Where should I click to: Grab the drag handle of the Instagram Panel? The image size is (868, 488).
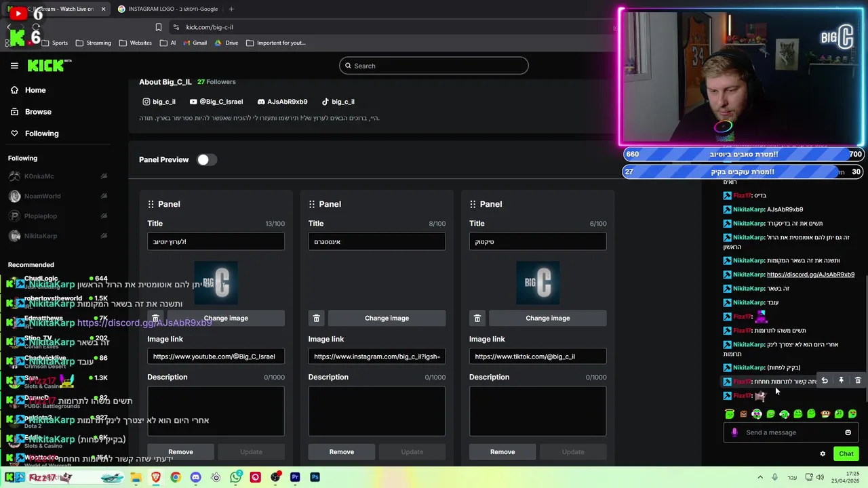click(x=312, y=204)
